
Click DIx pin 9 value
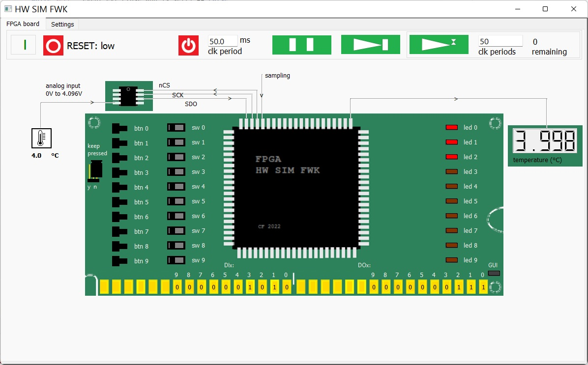click(x=177, y=287)
